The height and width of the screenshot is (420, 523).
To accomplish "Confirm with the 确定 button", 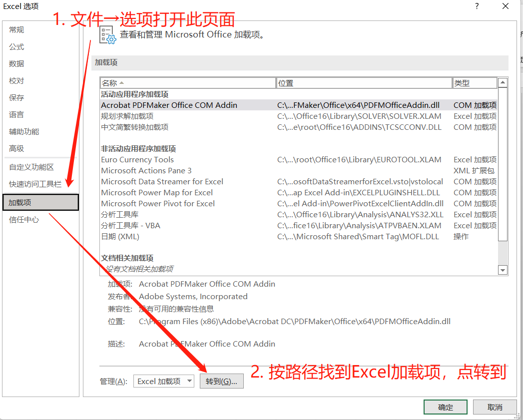I will click(x=445, y=408).
